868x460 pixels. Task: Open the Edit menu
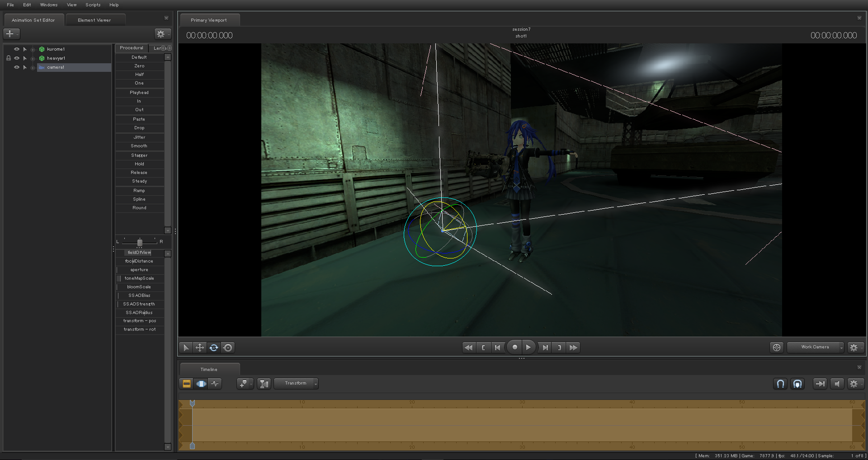coord(27,5)
